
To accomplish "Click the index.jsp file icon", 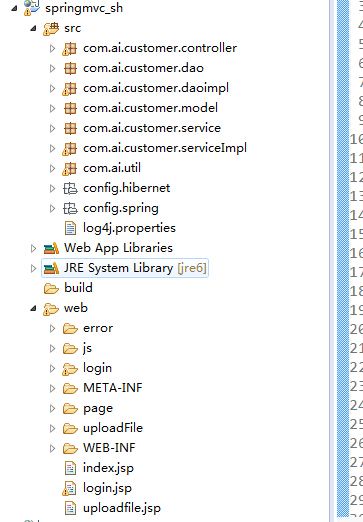I will tap(70, 468).
